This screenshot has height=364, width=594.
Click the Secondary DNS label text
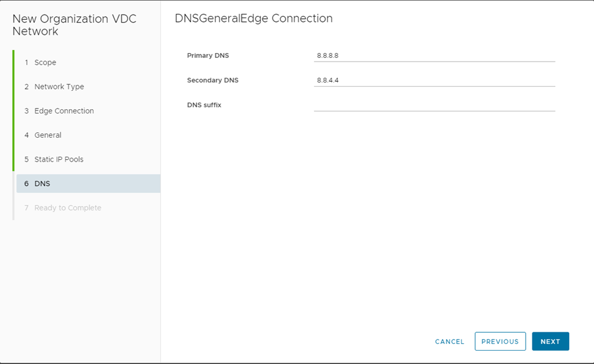212,80
